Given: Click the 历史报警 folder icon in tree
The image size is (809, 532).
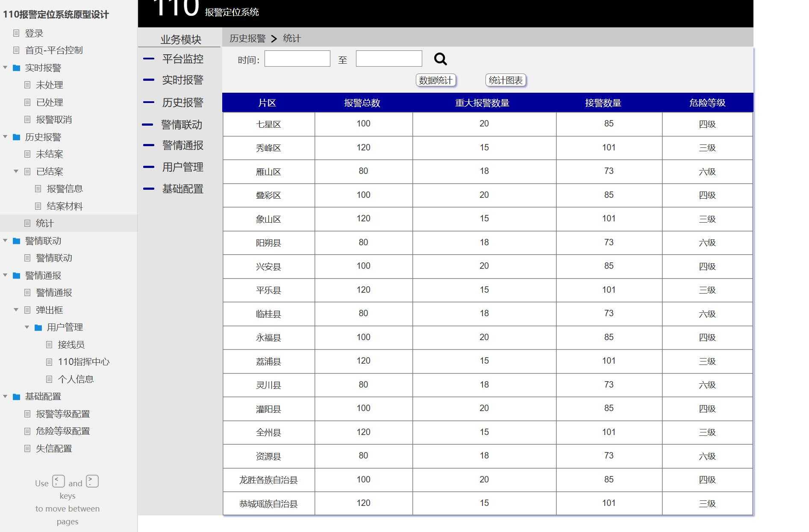Looking at the screenshot, I should (x=17, y=137).
